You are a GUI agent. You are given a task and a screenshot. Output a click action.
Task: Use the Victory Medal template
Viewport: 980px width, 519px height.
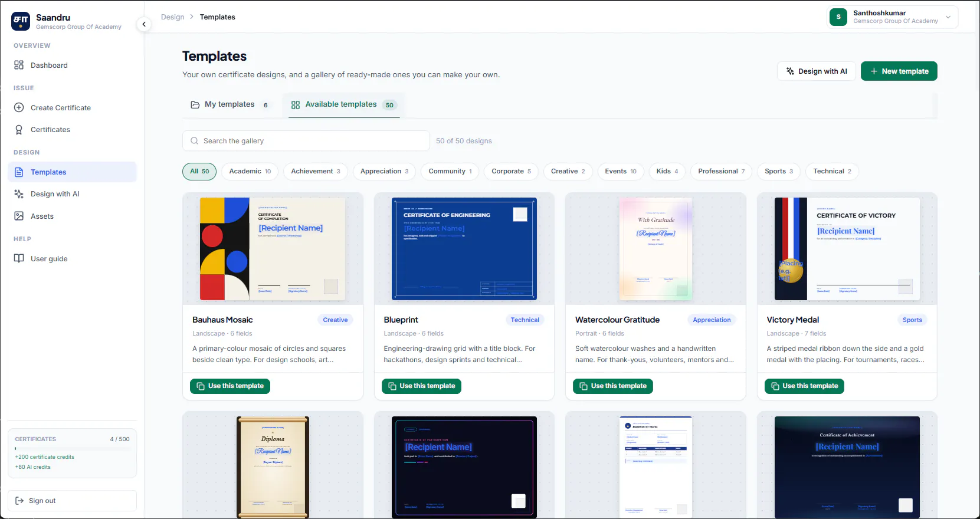click(x=804, y=386)
